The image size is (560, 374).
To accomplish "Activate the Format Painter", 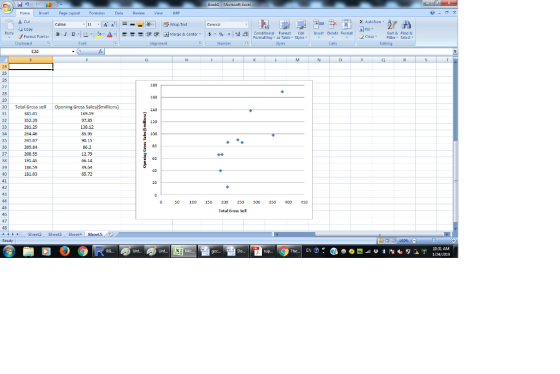I will [x=33, y=36].
